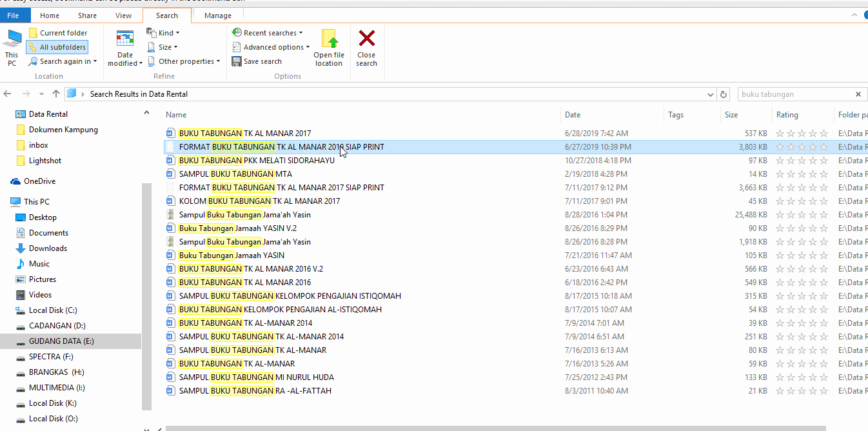
Task: Switch to the Home ribbon tab
Action: [50, 15]
